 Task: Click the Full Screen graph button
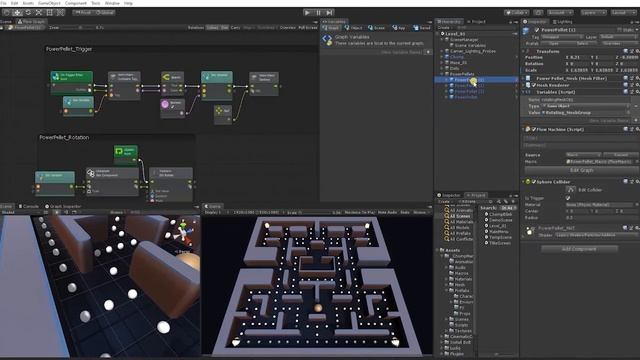pyautogui.click(x=308, y=28)
